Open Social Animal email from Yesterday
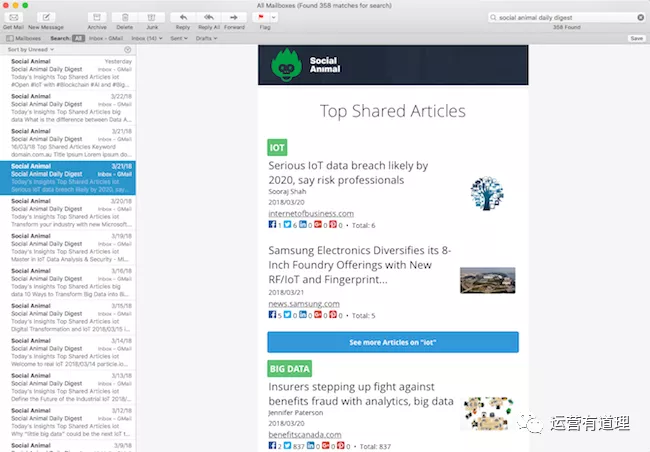The height and width of the screenshot is (452, 650). (68, 73)
